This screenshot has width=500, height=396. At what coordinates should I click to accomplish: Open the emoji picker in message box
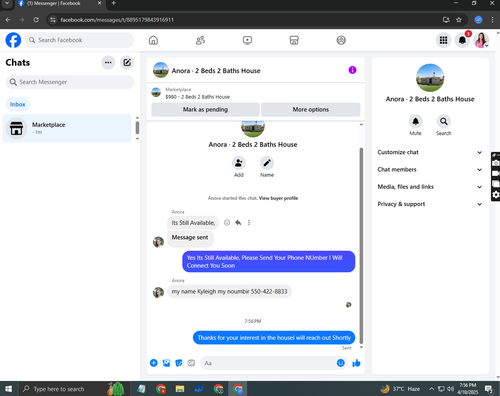coord(340,363)
